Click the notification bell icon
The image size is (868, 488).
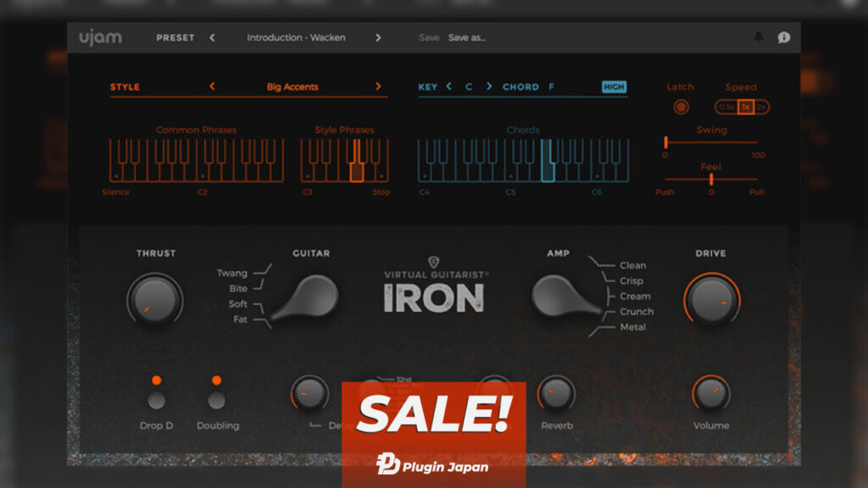(x=759, y=37)
